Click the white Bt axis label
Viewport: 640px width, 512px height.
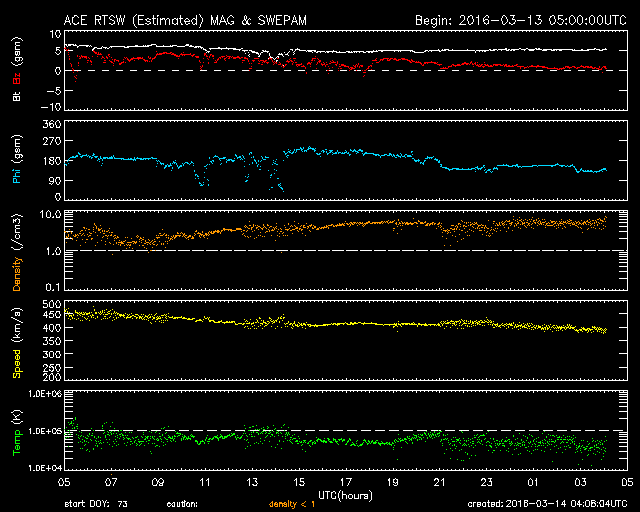(16, 96)
